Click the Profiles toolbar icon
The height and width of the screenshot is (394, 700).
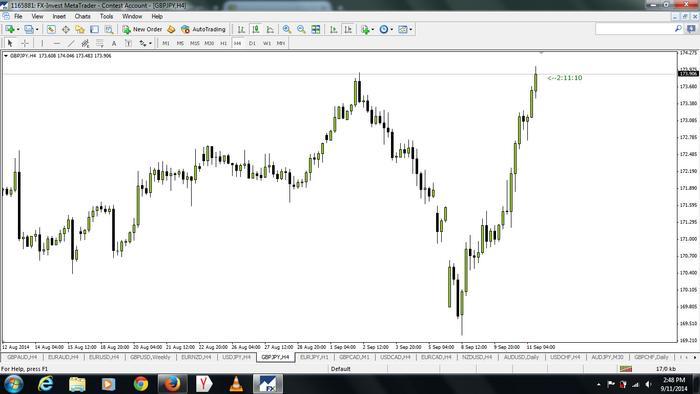[x=29, y=29]
